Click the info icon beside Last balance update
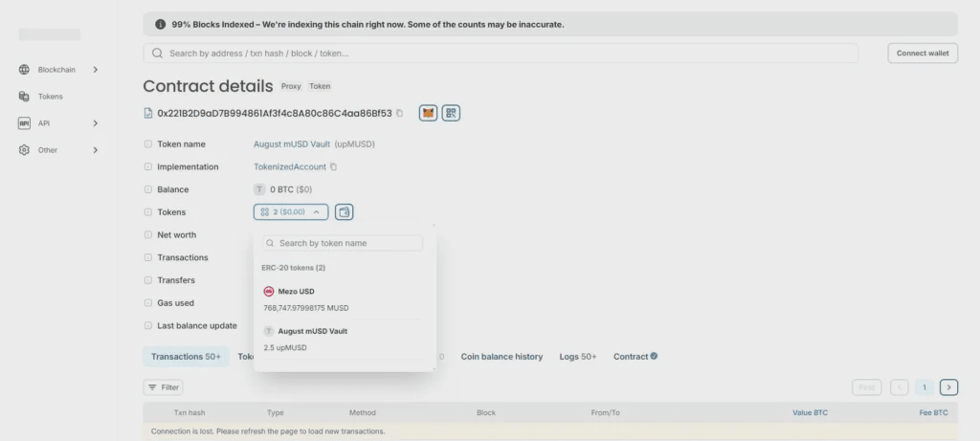 148,325
